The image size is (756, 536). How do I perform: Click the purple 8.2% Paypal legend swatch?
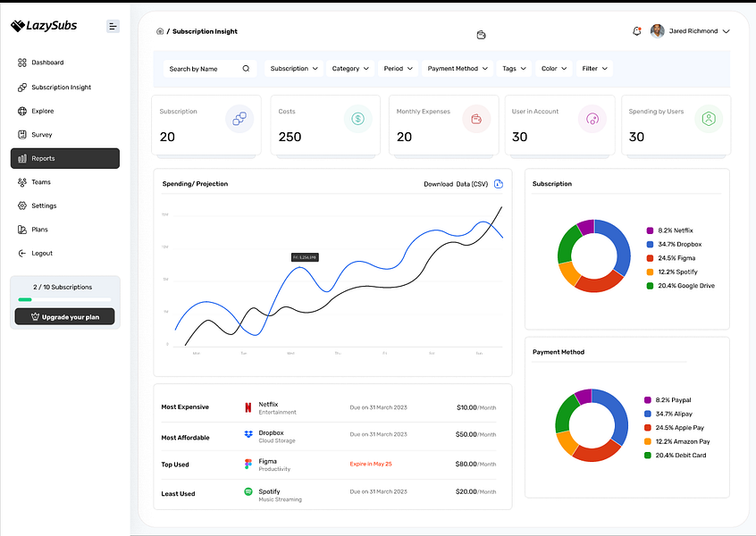click(648, 400)
